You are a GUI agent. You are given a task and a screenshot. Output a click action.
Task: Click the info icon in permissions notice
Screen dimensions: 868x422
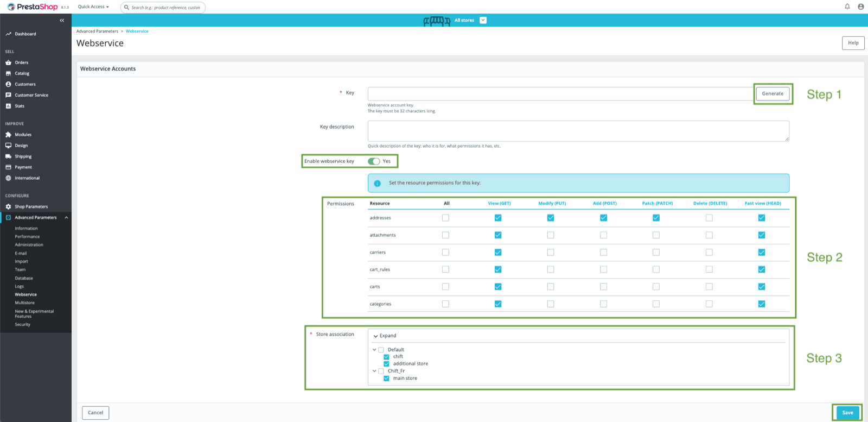click(x=378, y=183)
